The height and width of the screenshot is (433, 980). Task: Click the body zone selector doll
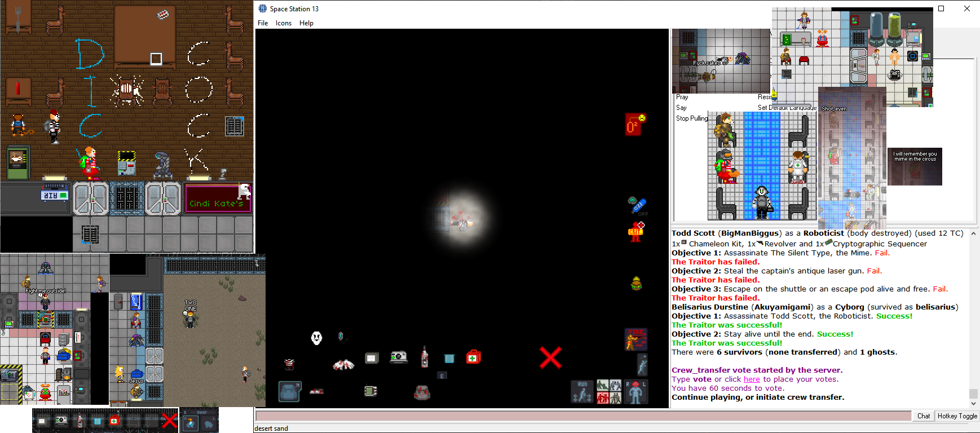tap(635, 392)
